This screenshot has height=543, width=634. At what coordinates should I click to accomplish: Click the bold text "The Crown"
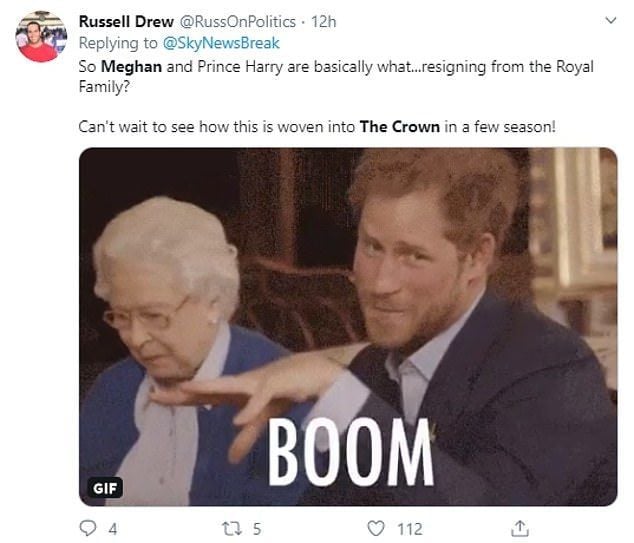tap(398, 128)
